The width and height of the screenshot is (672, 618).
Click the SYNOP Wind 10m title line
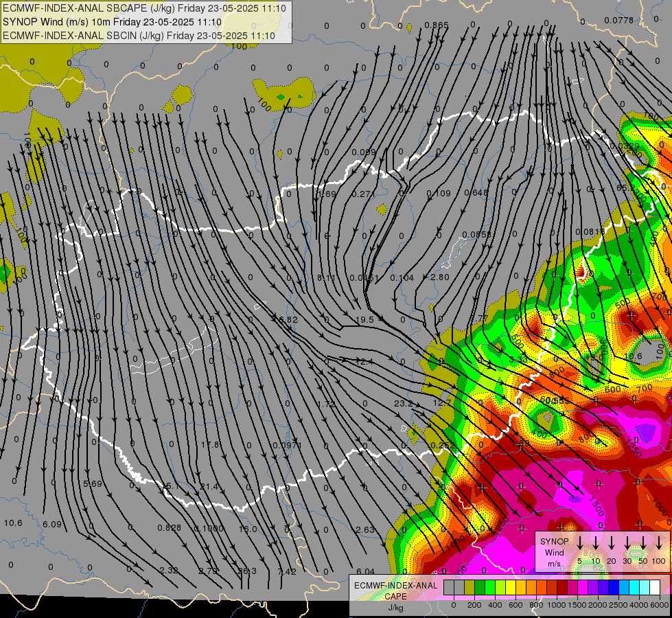[x=112, y=22]
